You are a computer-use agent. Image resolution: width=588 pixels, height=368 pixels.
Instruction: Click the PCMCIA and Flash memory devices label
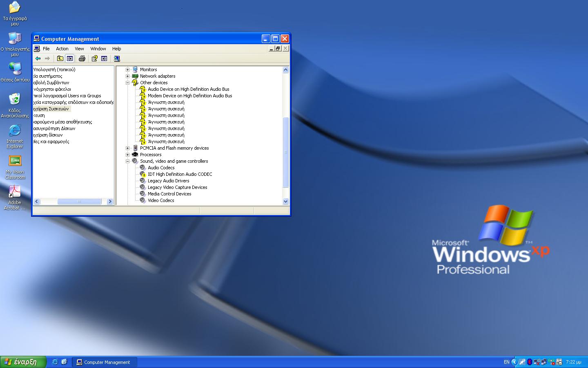tap(174, 148)
